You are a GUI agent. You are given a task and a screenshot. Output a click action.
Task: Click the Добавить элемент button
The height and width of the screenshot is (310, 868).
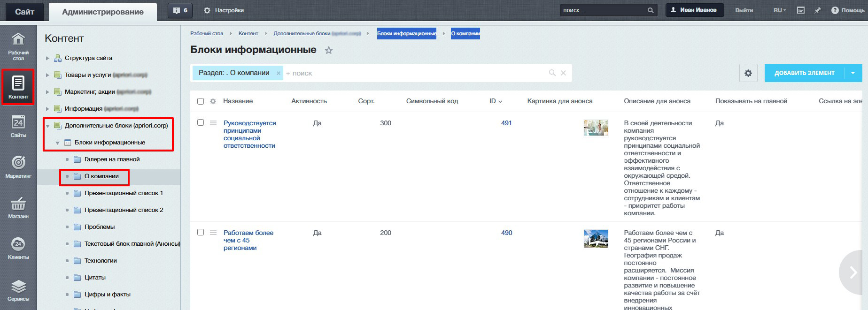pos(804,73)
